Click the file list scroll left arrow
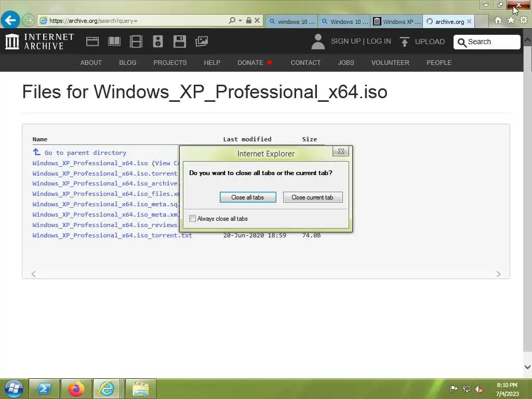532x399 pixels. tap(33, 274)
